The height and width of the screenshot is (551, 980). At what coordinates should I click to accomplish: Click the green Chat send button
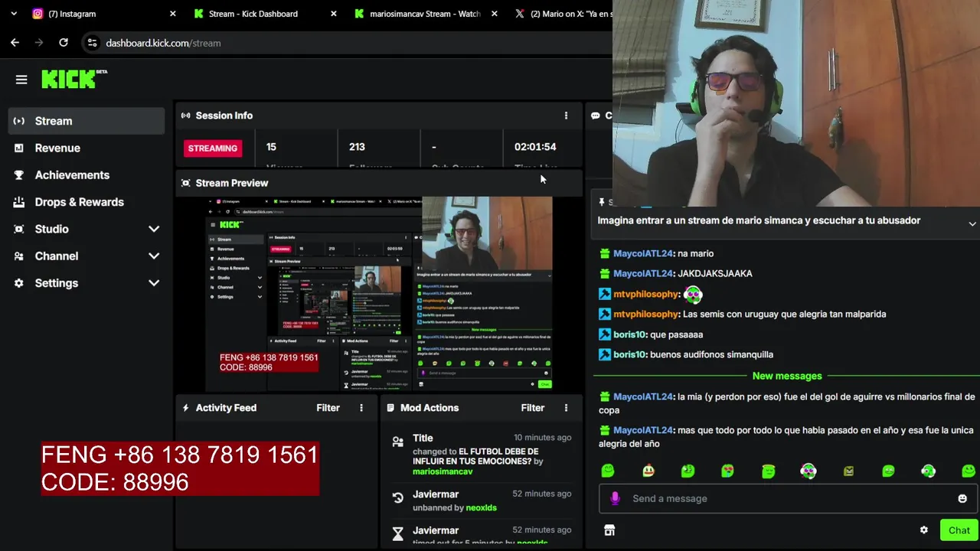pos(959,530)
